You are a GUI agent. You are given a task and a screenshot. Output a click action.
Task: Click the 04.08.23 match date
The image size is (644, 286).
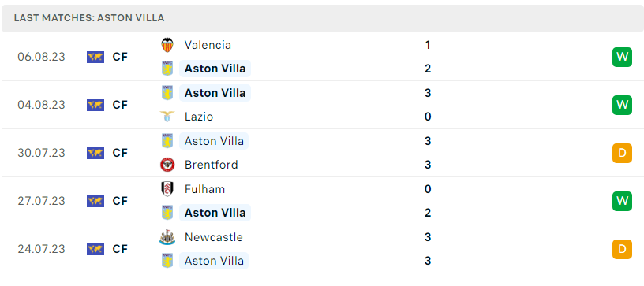tap(41, 105)
